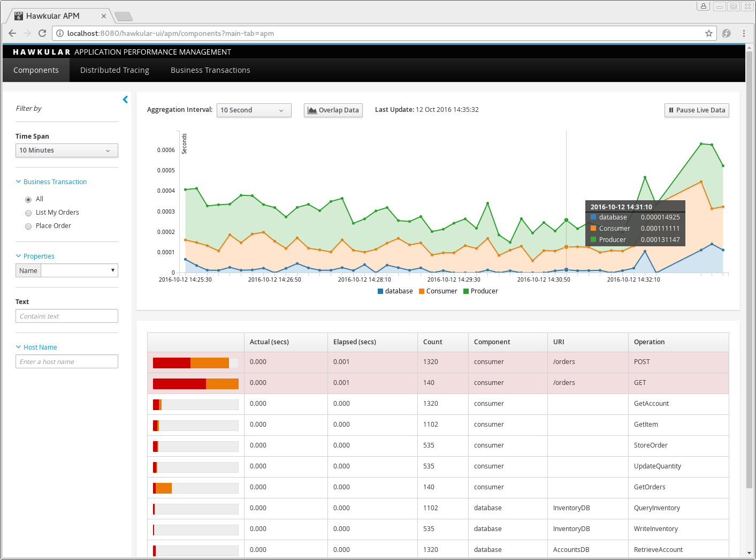Image resolution: width=756 pixels, height=560 pixels.
Task: Focus the Enter a host name field
Action: [67, 361]
